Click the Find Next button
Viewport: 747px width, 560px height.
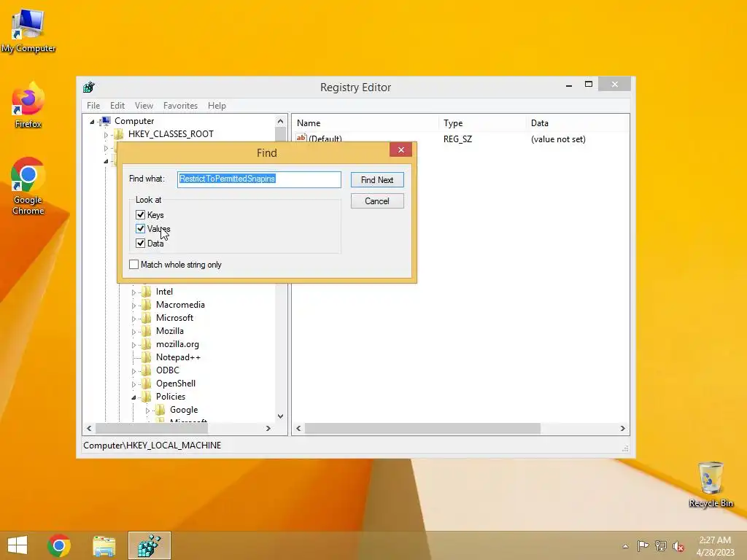point(377,180)
